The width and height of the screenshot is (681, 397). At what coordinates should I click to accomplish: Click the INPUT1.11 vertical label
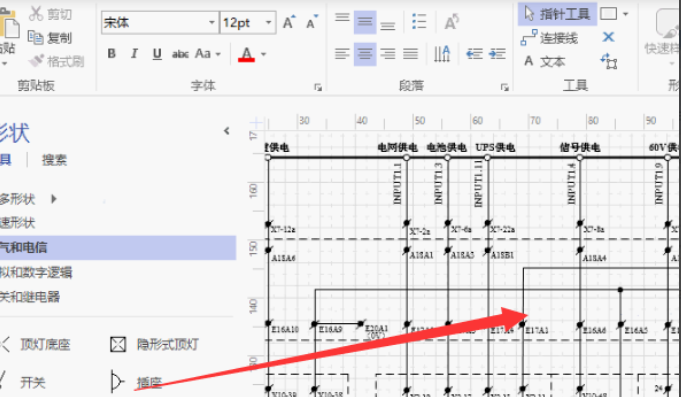478,183
